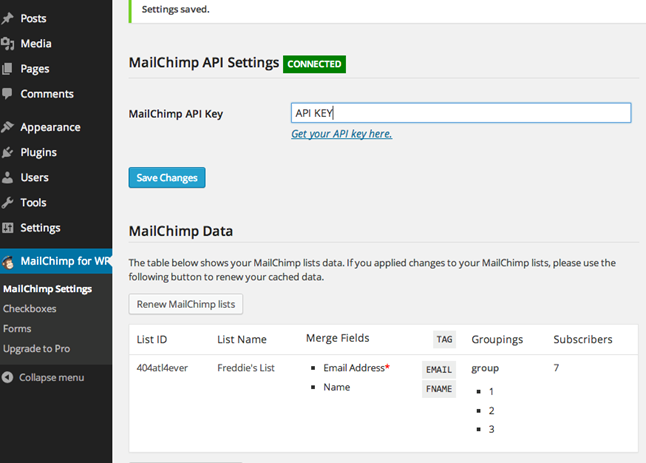Click the Collapse menu arrow icon
The height and width of the screenshot is (463, 646).
coord(7,377)
